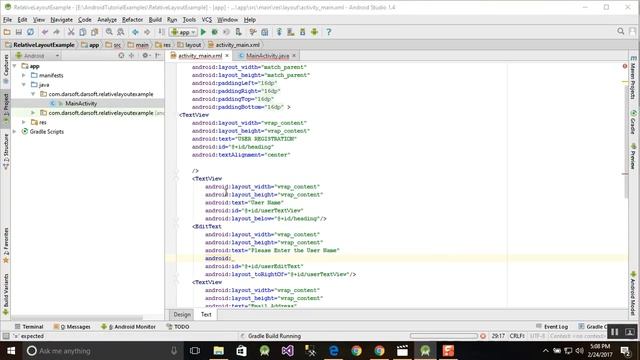Open the VCS menu

[x=207, y=20]
